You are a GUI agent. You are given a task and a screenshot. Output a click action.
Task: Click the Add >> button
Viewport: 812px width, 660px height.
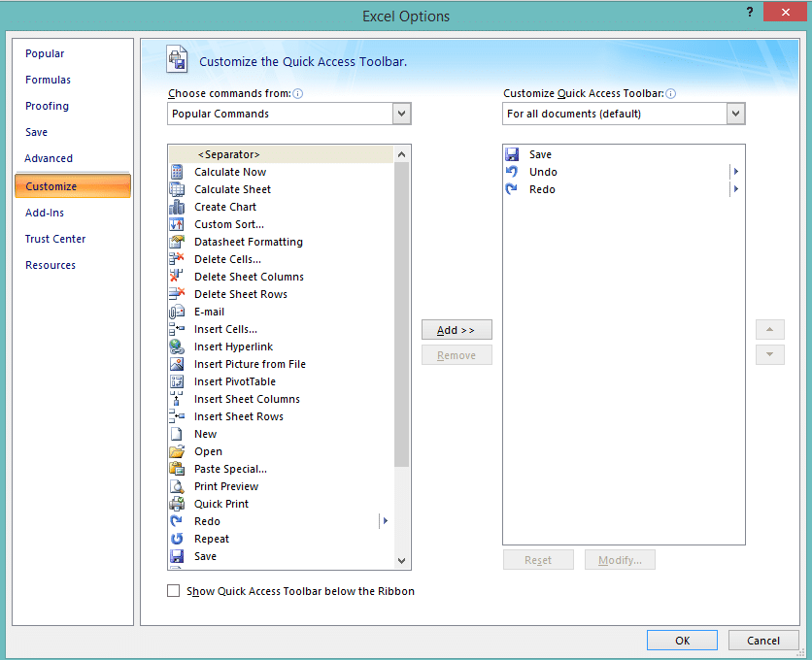(x=457, y=330)
